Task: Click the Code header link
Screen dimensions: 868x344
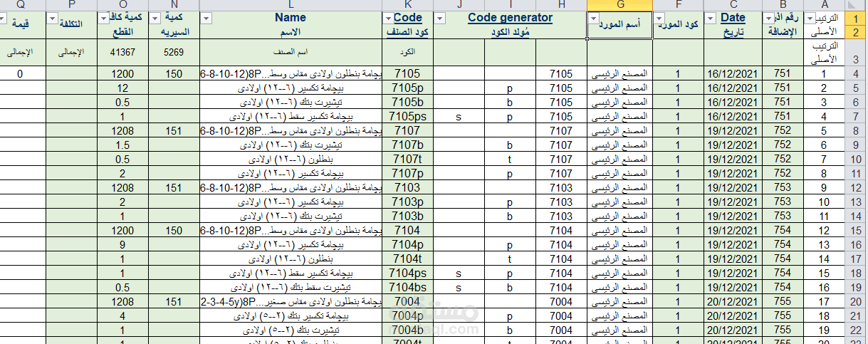Action: [407, 18]
